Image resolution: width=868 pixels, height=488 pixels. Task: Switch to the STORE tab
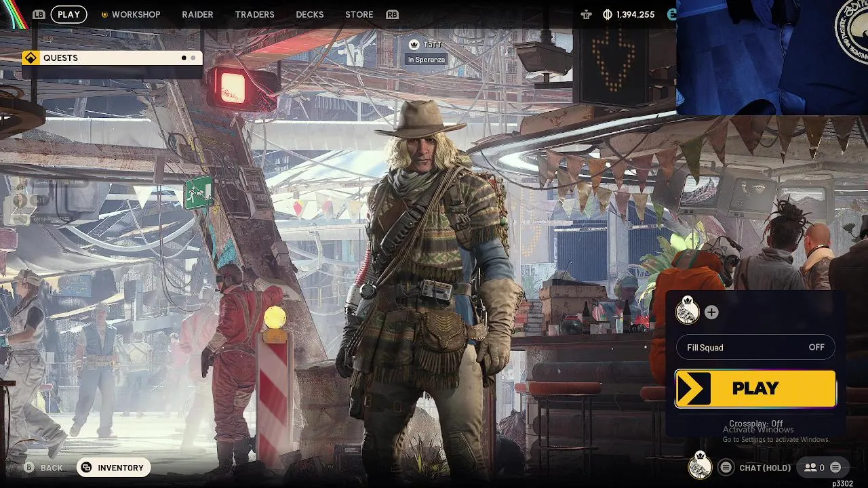tap(359, 14)
